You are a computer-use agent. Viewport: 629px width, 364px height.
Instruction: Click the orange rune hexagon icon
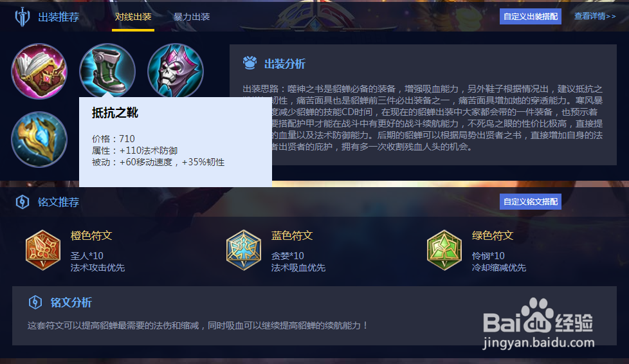(43, 250)
